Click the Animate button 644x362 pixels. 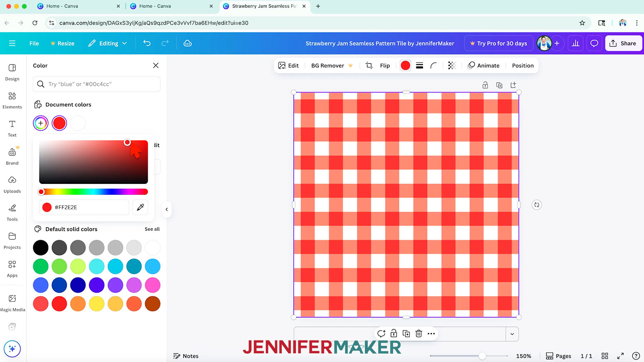(x=483, y=66)
